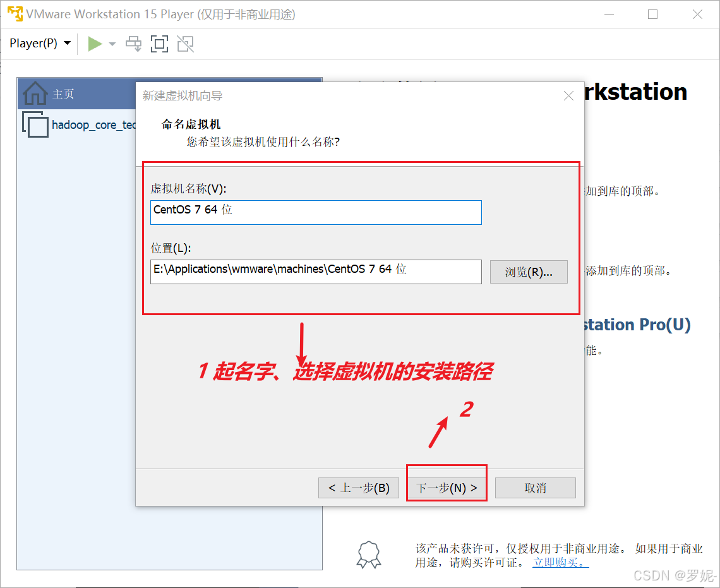Click the Unity mode toolbar icon
720x588 pixels.
[x=186, y=44]
